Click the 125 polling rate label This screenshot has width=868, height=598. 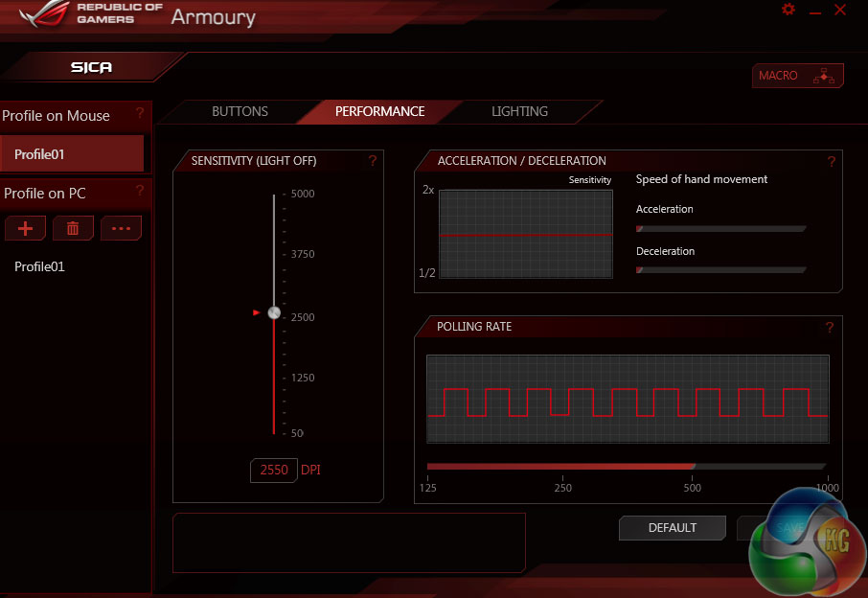coord(427,487)
